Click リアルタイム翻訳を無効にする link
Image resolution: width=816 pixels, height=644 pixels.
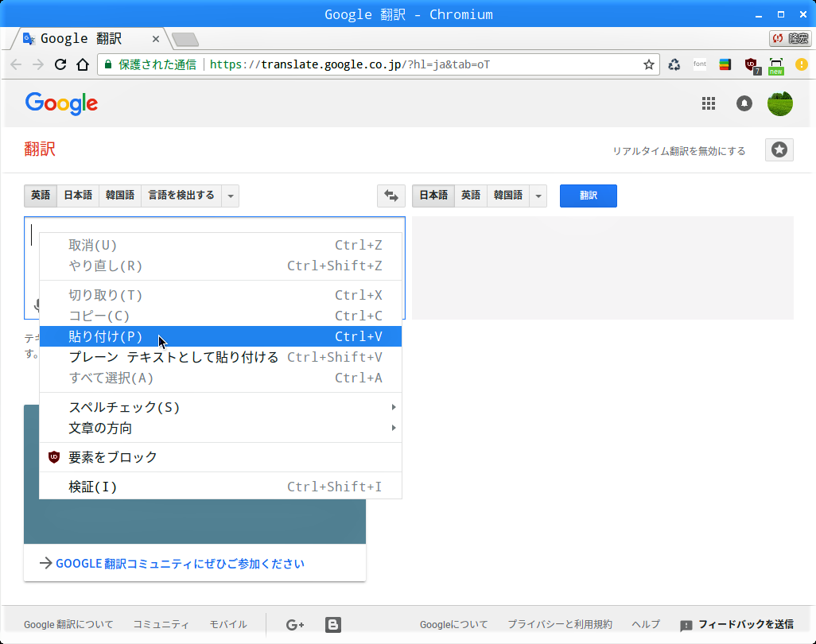tap(678, 151)
